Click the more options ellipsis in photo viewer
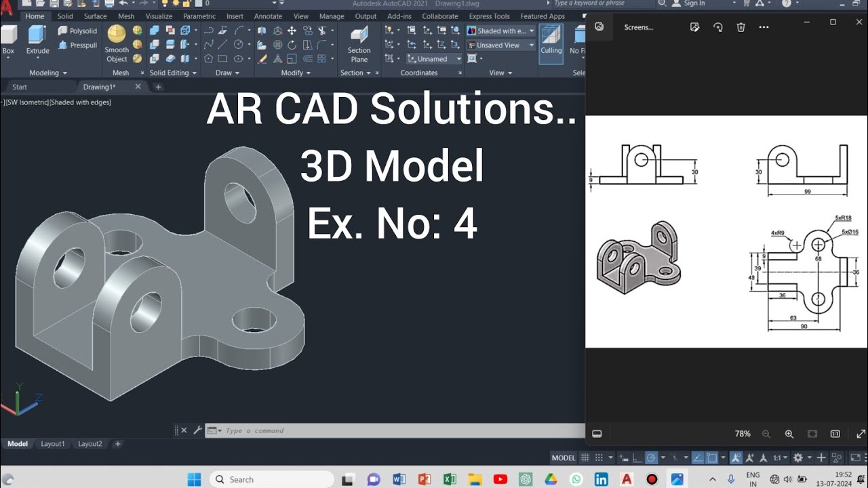This screenshot has width=868, height=488. pos(764,27)
